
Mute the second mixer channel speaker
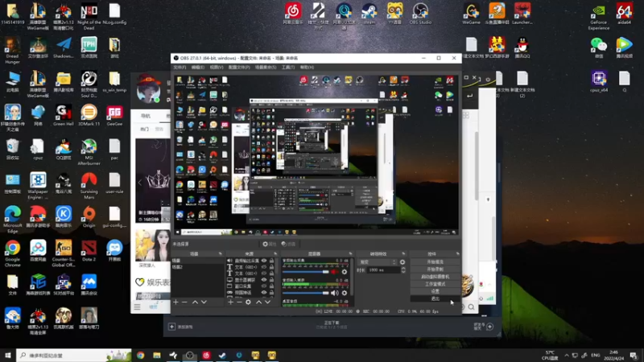click(x=334, y=293)
